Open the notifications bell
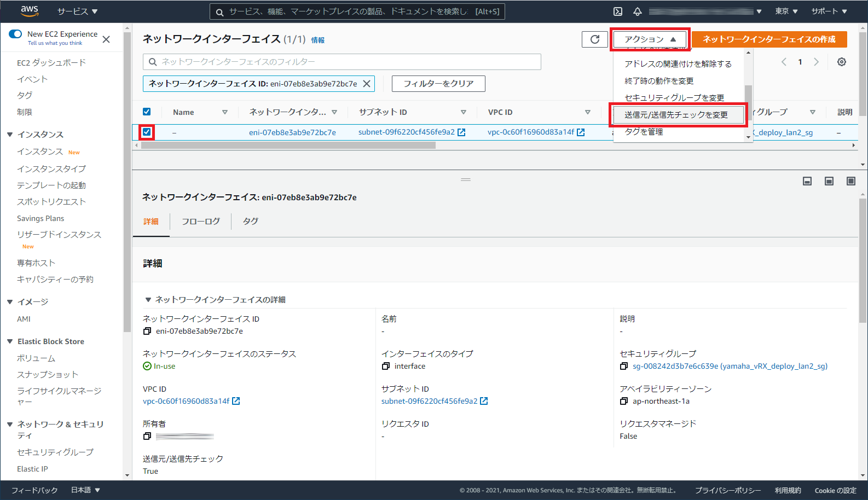 [x=638, y=11]
